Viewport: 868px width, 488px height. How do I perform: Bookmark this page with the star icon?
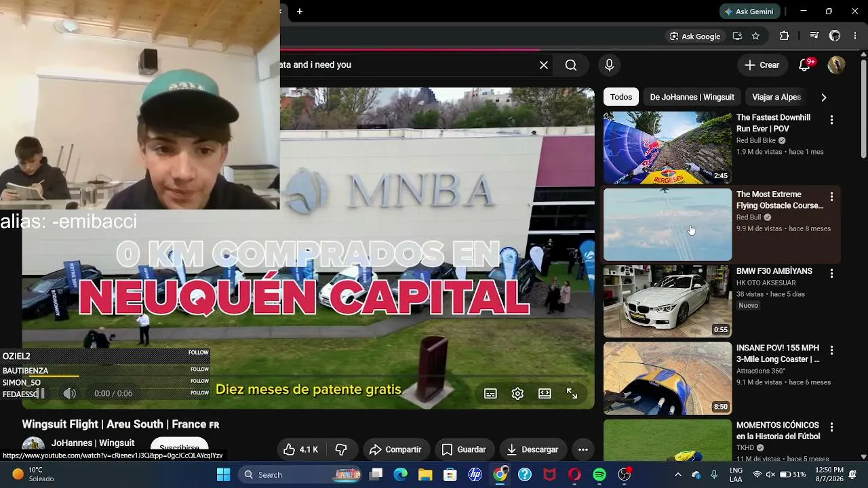coord(755,36)
